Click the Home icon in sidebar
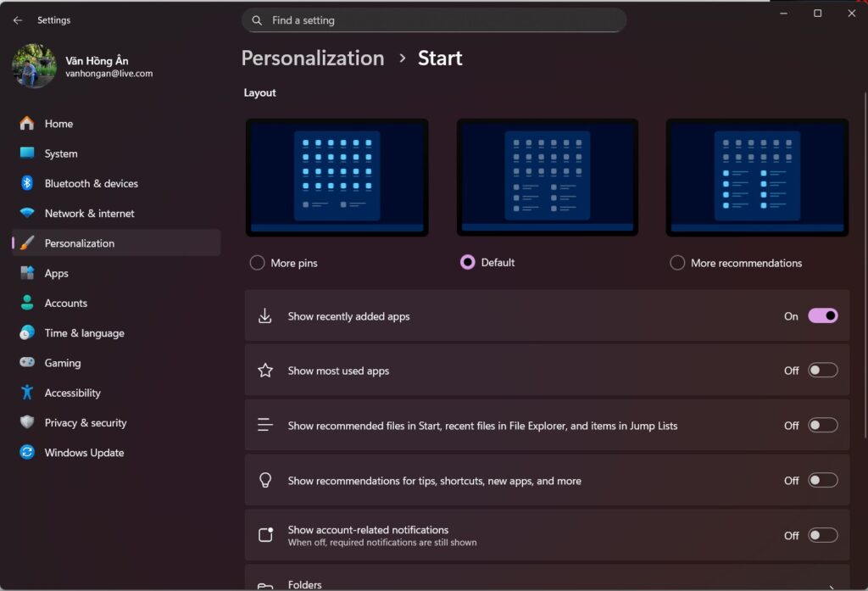Viewport: 868px width, 591px height. pyautogui.click(x=27, y=124)
